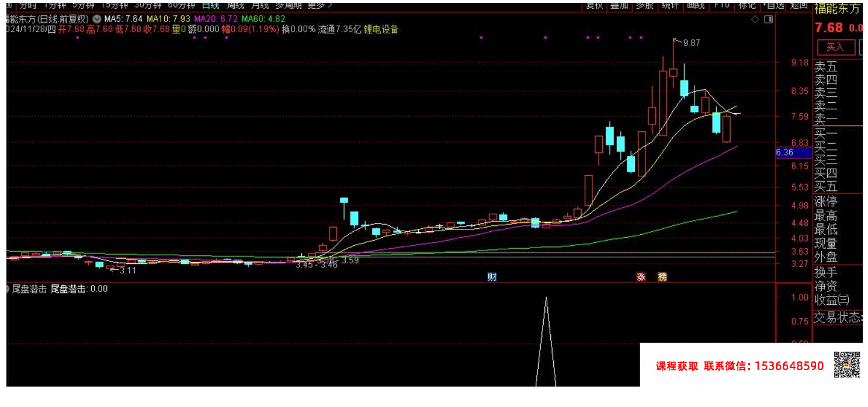Click the 财 event marker below chart

pyautogui.click(x=492, y=277)
